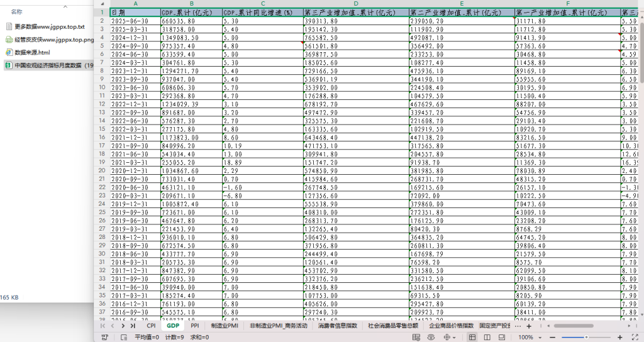
Task: Open the 制造业PMI sheet tab
Action: (x=225, y=326)
